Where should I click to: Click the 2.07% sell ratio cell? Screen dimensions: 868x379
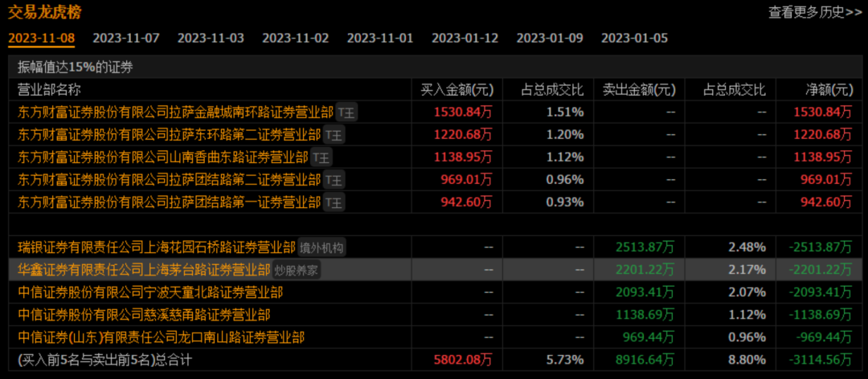point(747,291)
